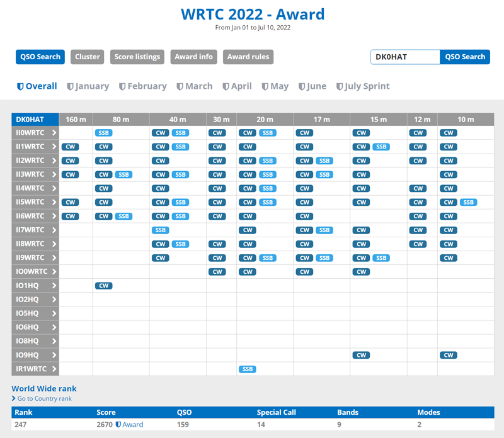Click the CW badge for II6WRTC on 160 m
Viewport: 504px width, 438px height.
tap(70, 216)
